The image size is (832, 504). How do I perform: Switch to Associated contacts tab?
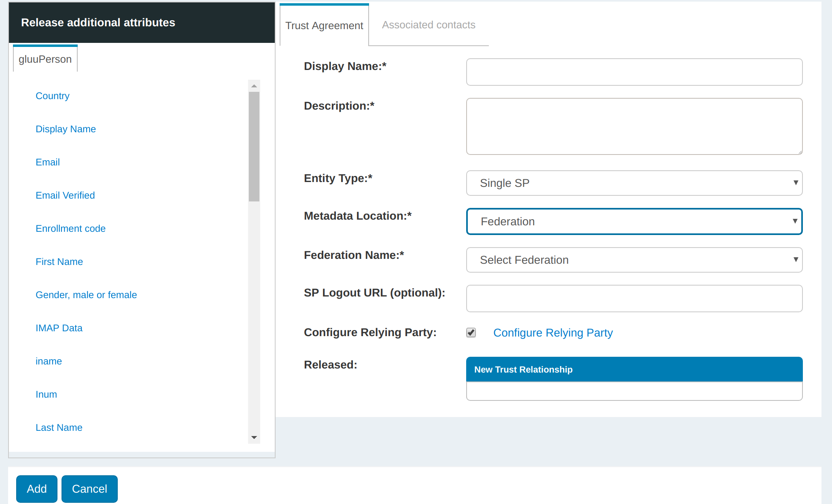coord(428,25)
